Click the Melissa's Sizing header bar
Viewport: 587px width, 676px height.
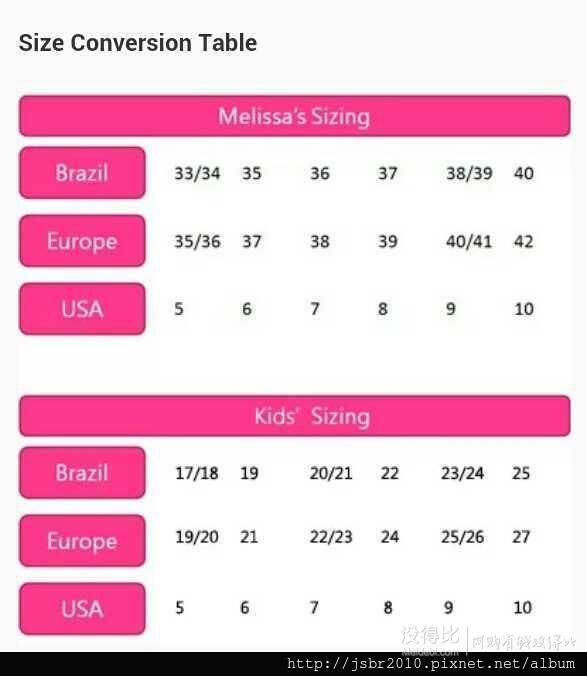[295, 116]
